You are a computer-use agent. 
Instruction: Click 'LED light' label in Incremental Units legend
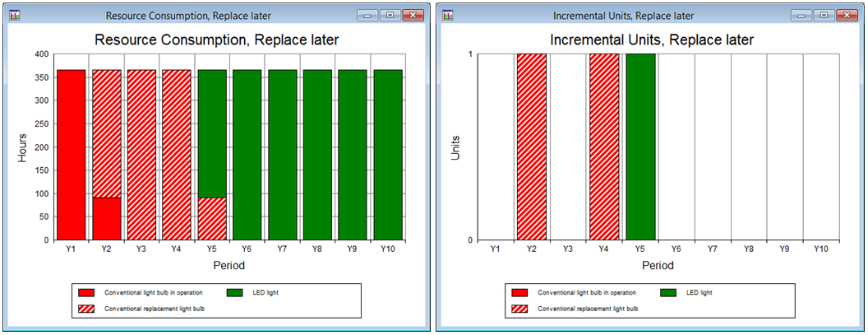coord(699,292)
